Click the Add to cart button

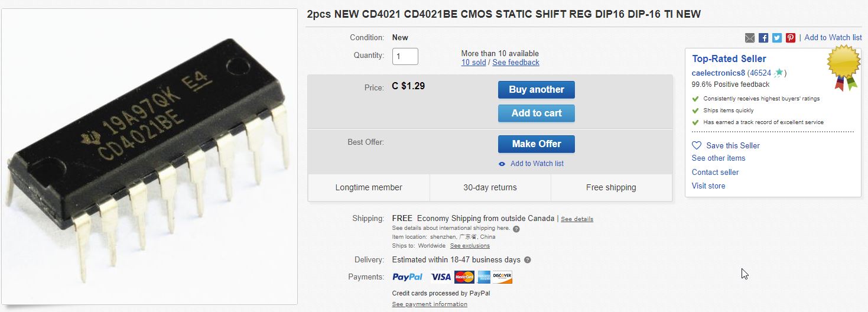tap(537, 113)
